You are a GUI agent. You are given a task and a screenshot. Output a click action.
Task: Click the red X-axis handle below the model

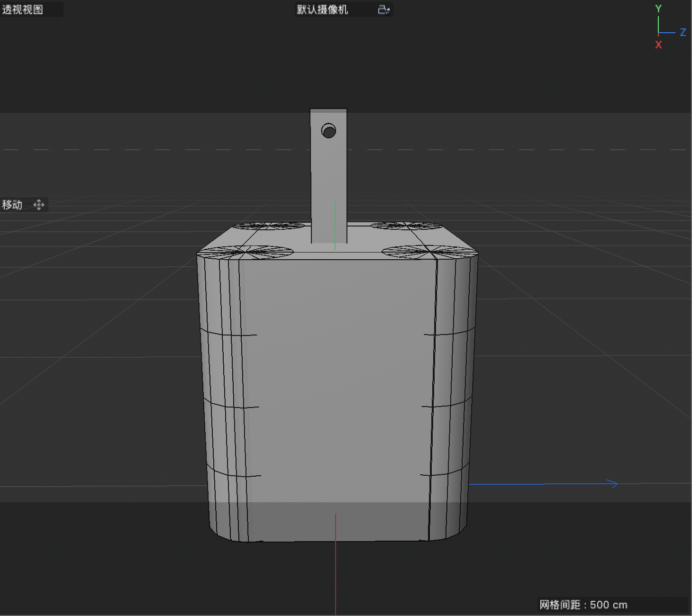pos(336,569)
